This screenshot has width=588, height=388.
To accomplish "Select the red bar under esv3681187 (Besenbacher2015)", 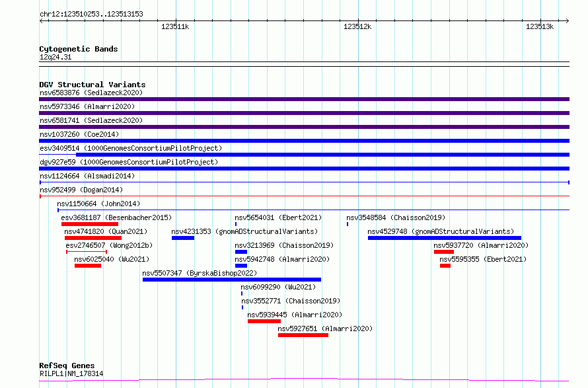I will [90, 224].
